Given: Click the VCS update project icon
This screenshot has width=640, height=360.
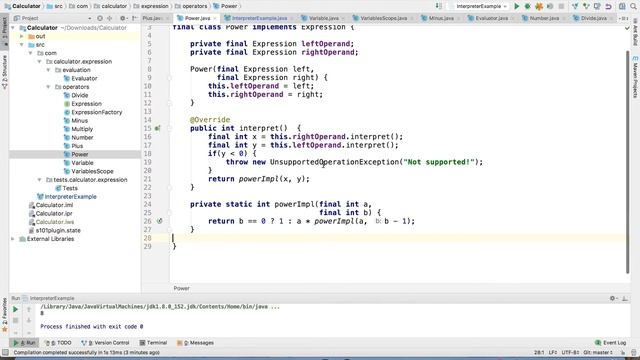Looking at the screenshot, I should 575,6.
